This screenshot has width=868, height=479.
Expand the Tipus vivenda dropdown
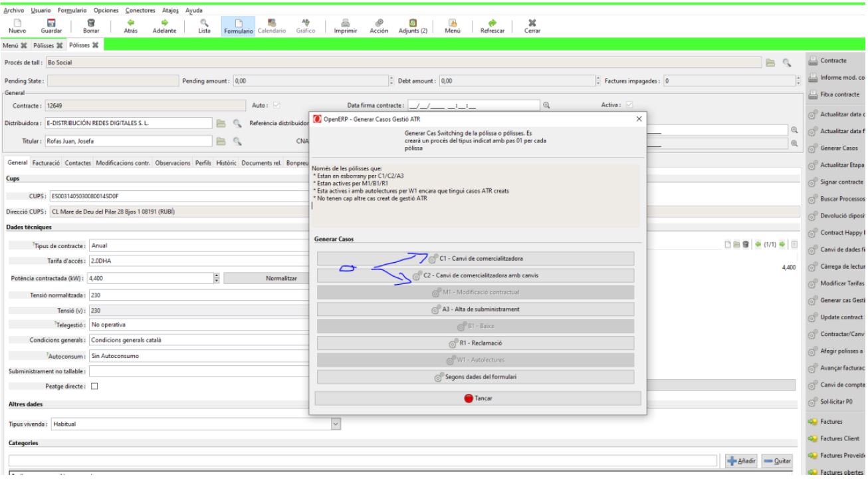point(335,423)
